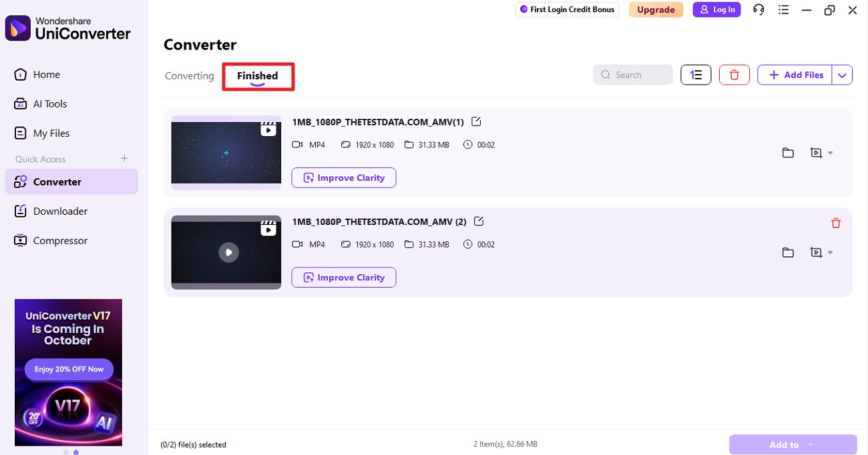Viewport: 868px width, 455px height.
Task: Play the AMV (2) video thumbnail
Action: 228,252
